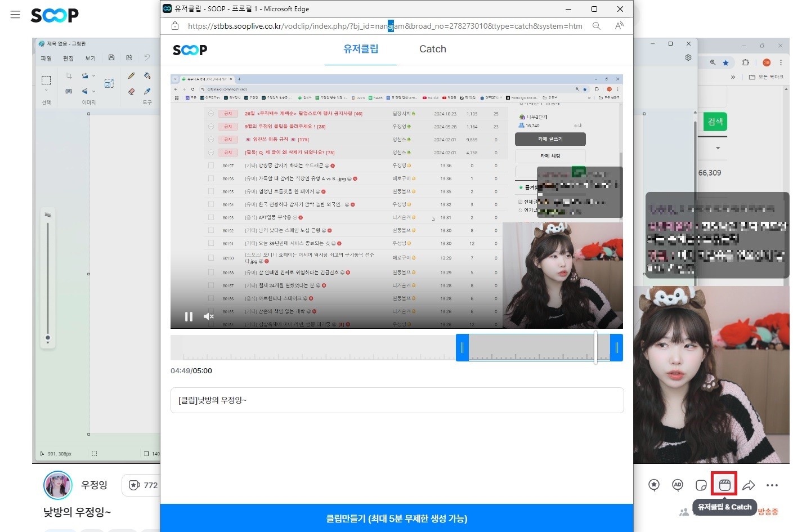This screenshot has width=793, height=532.
Task: Expand the Paint selection tool dropdown
Action: (x=46, y=90)
